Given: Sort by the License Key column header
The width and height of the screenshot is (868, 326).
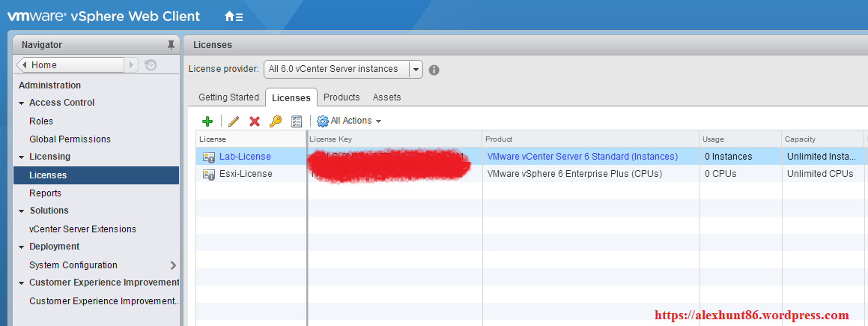Looking at the screenshot, I should [395, 139].
